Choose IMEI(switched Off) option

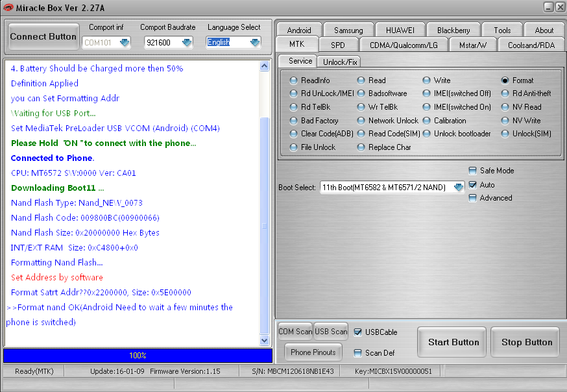click(457, 93)
